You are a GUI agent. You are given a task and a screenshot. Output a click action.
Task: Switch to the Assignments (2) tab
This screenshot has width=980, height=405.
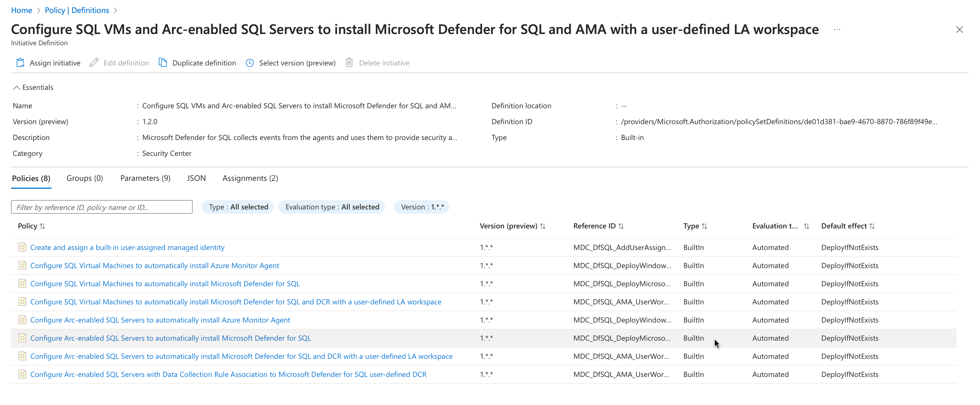[x=250, y=178]
